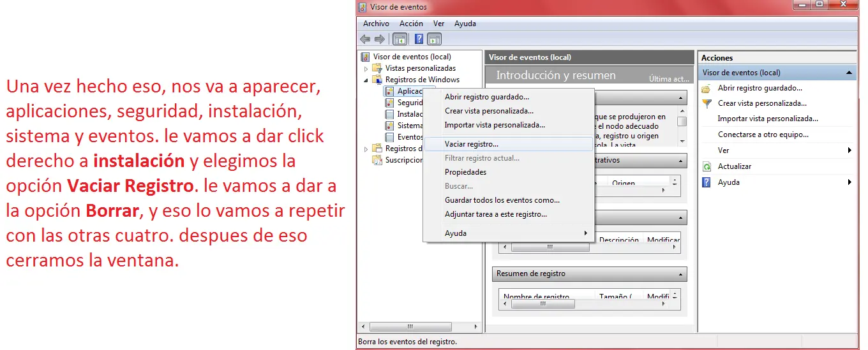Image resolution: width=868 pixels, height=350 pixels.
Task: Click the overview text vertical scrollbar
Action: point(682,128)
